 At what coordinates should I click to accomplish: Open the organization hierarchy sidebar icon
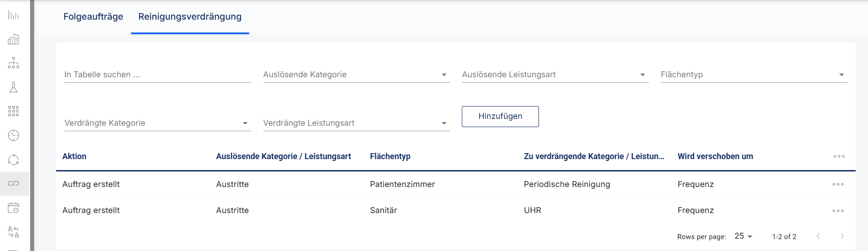point(14,63)
